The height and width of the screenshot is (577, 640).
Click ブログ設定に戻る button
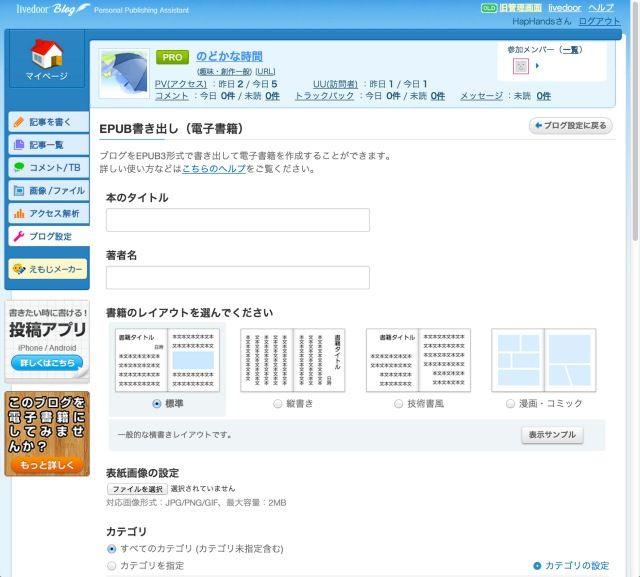[571, 125]
